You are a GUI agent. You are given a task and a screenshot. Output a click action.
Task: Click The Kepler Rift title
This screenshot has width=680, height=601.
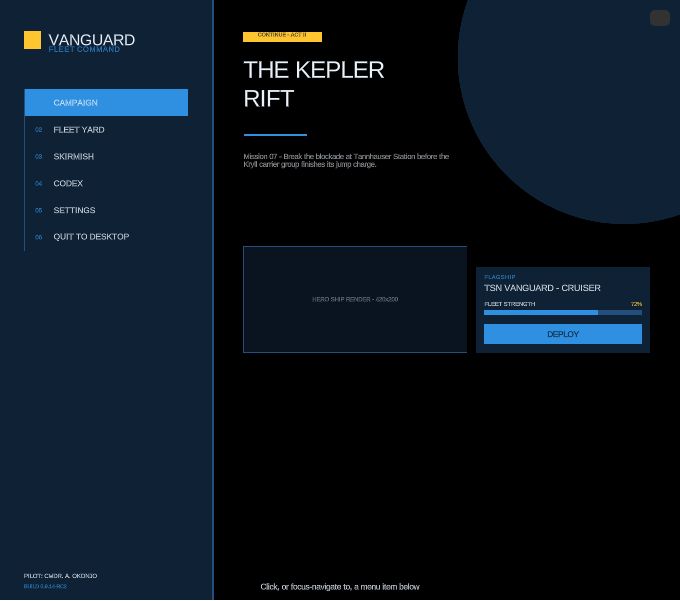point(314,84)
